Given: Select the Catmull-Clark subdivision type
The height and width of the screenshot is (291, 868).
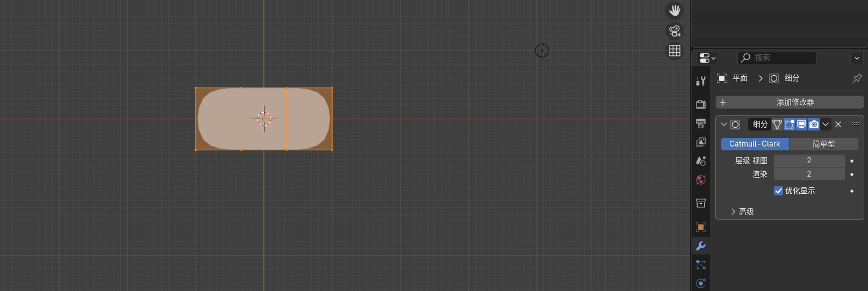Looking at the screenshot, I should pos(754,144).
